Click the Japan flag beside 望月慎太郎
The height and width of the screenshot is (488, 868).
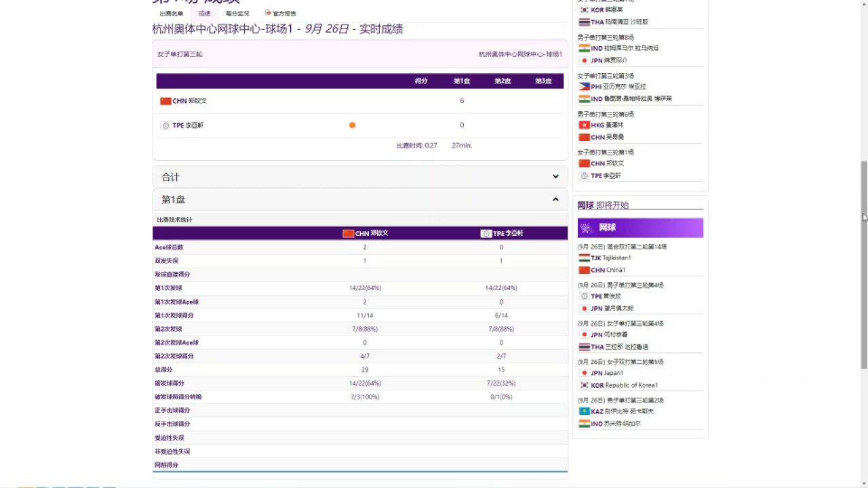[584, 308]
